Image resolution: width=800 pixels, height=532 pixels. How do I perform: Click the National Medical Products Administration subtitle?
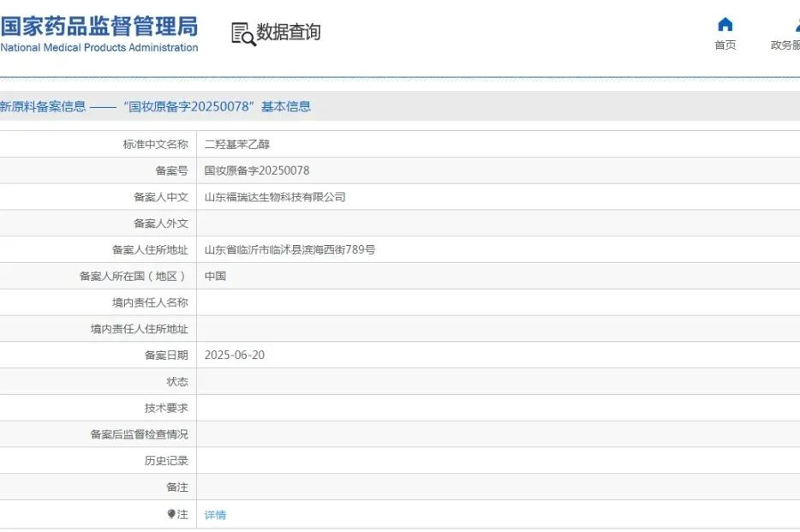click(99, 48)
